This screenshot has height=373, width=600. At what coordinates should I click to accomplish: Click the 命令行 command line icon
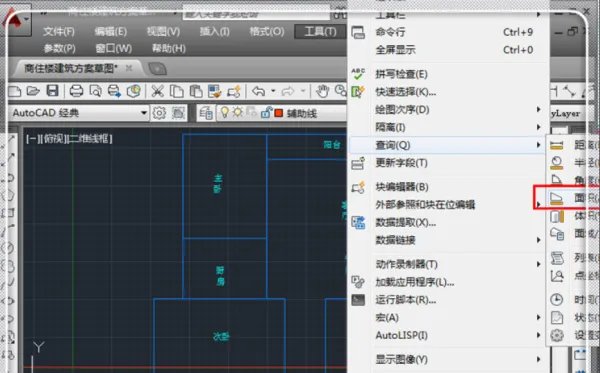point(358,33)
